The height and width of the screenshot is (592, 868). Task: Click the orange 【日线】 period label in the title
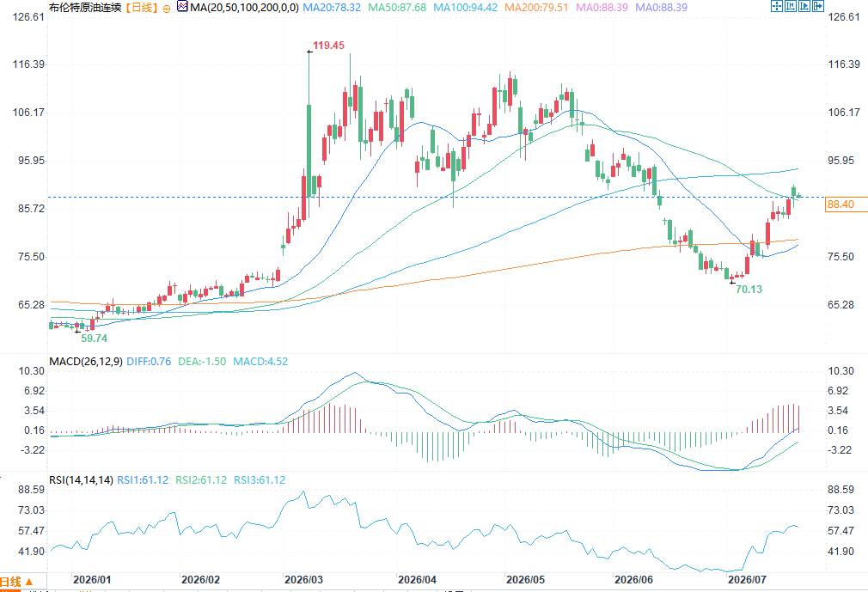pos(141,8)
